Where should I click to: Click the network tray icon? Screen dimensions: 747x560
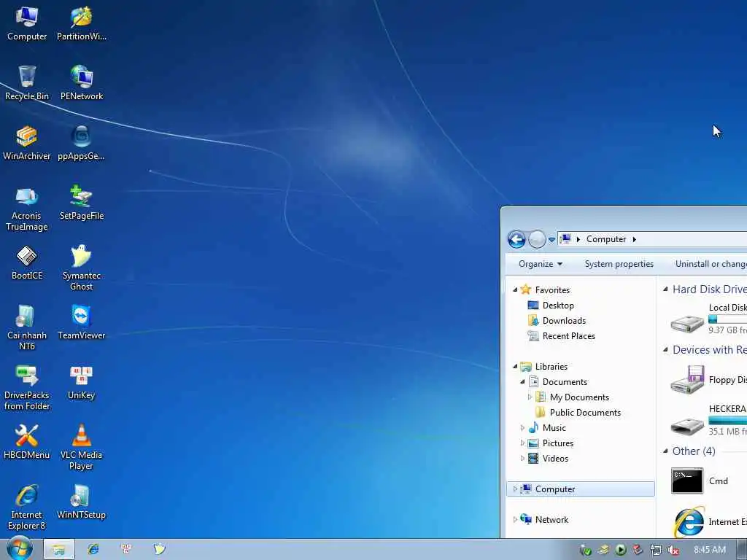656,551
